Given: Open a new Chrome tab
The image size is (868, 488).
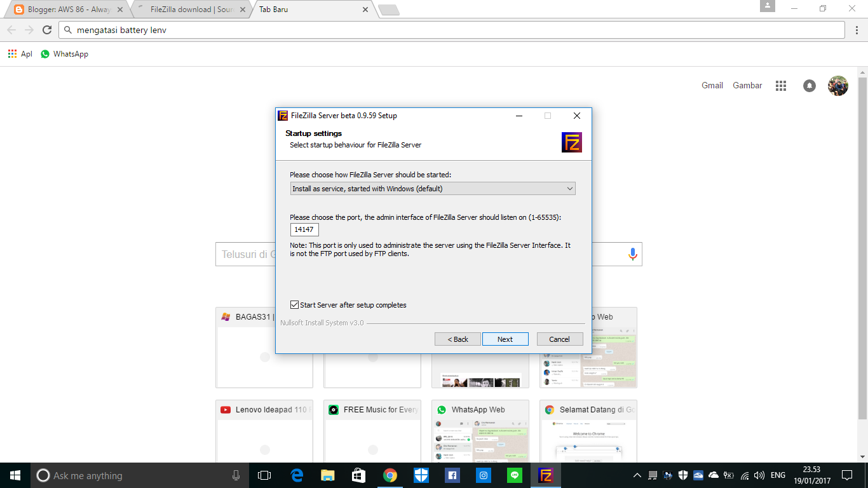Looking at the screenshot, I should 388,10.
